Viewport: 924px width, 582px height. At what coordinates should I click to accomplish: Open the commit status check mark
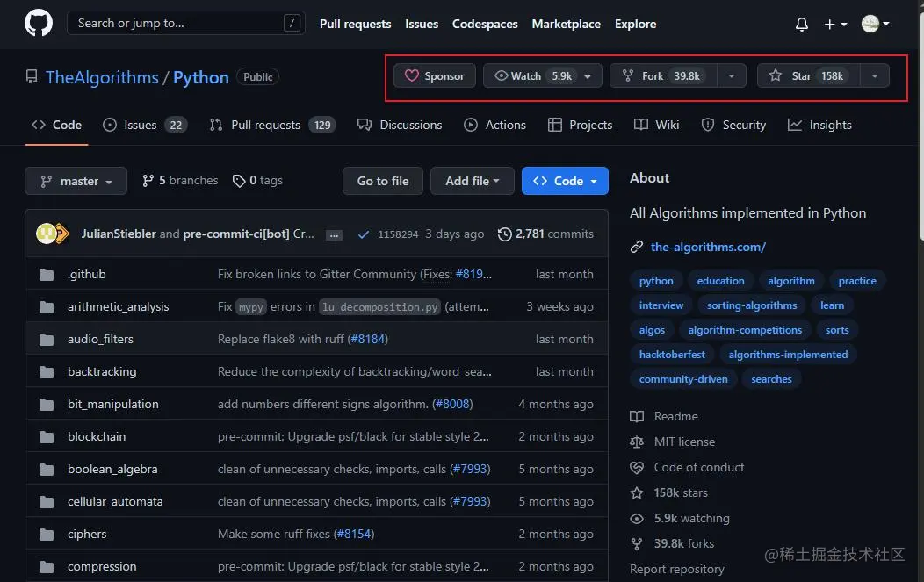click(364, 234)
